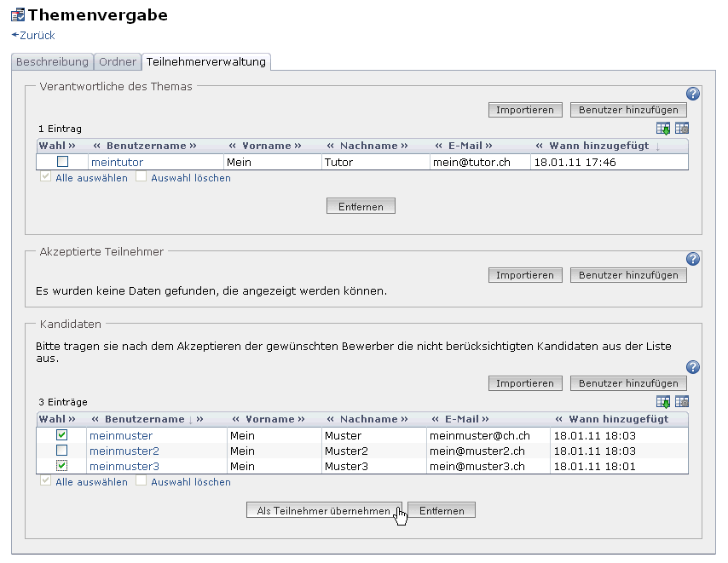Click the Themenvergabe icon beside the page title
728x563 pixels.
click(17, 15)
